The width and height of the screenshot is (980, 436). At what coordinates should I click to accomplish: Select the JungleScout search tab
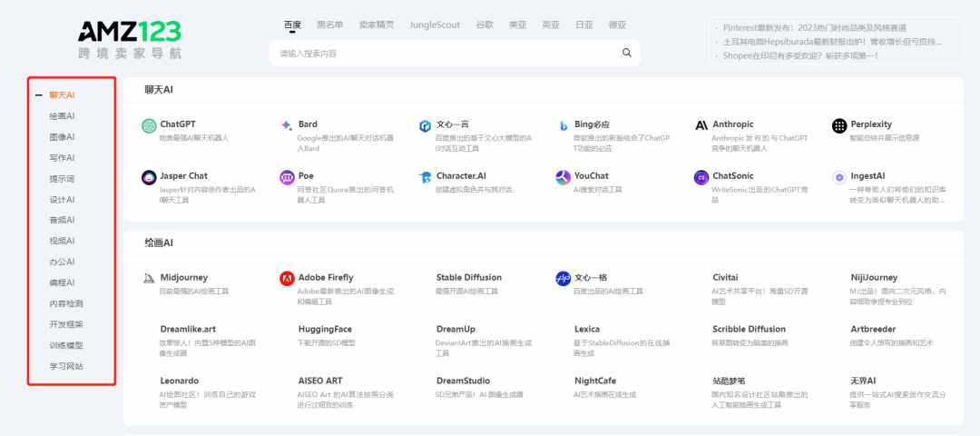point(435,25)
